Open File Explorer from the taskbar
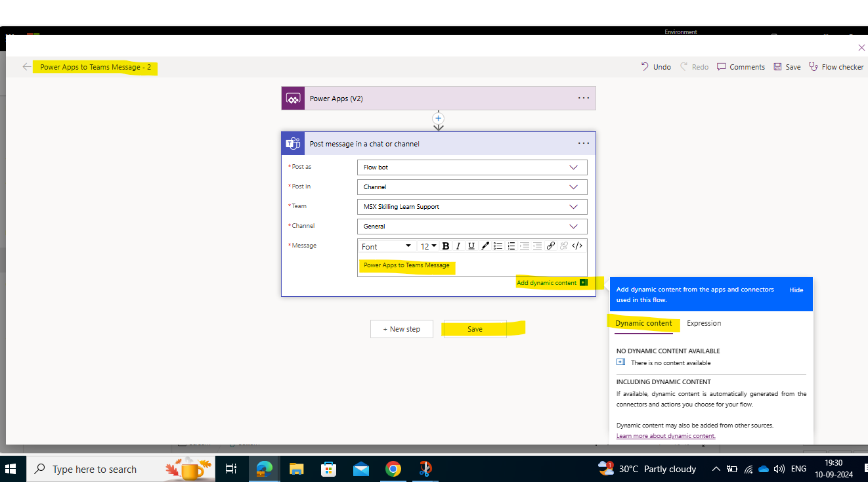The width and height of the screenshot is (868, 482). coord(297,469)
